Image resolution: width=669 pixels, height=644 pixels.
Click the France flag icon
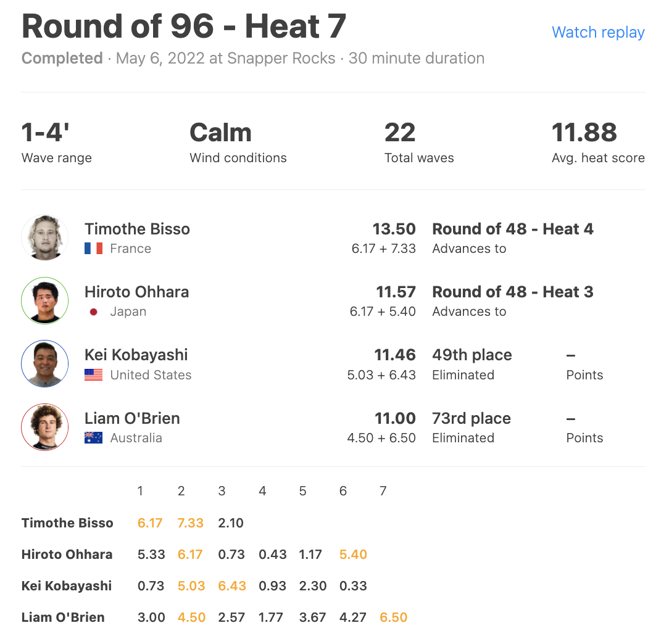(x=93, y=248)
